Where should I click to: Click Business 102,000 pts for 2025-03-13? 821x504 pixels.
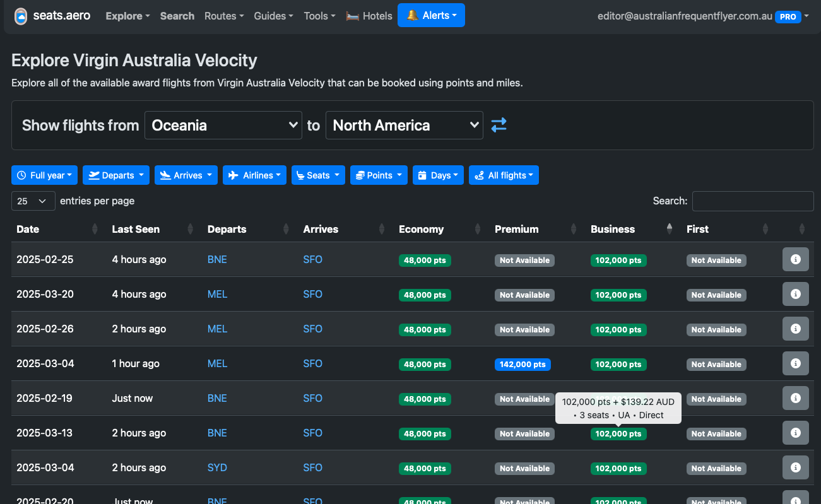(x=618, y=433)
